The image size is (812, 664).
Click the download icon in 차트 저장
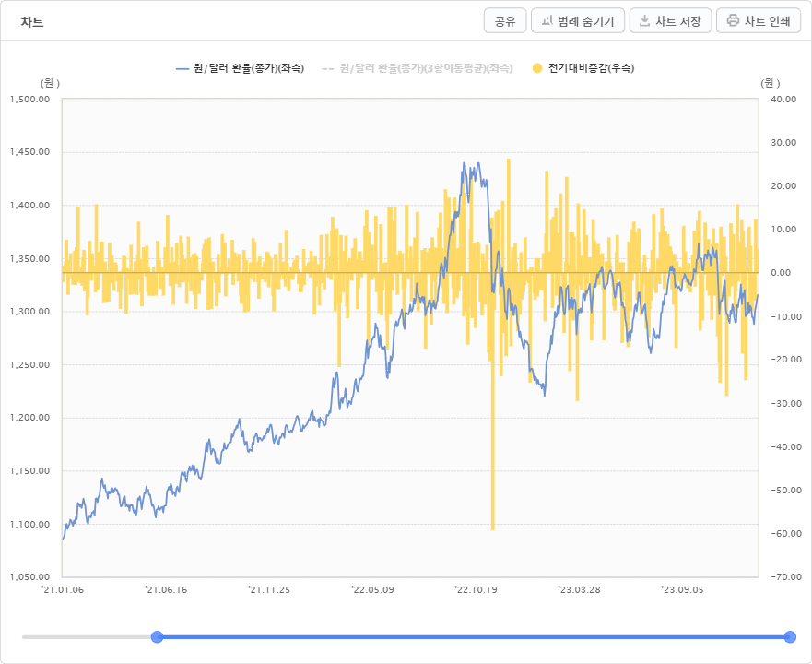(x=644, y=20)
